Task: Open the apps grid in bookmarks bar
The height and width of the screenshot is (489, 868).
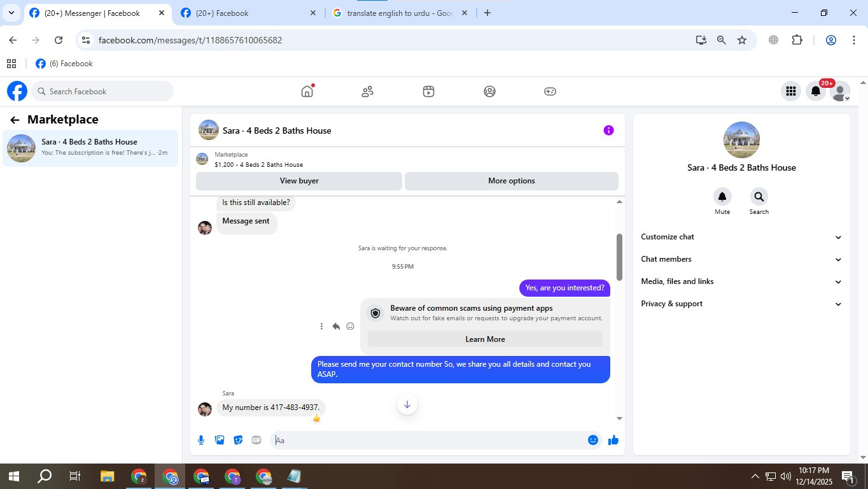Action: (x=11, y=64)
